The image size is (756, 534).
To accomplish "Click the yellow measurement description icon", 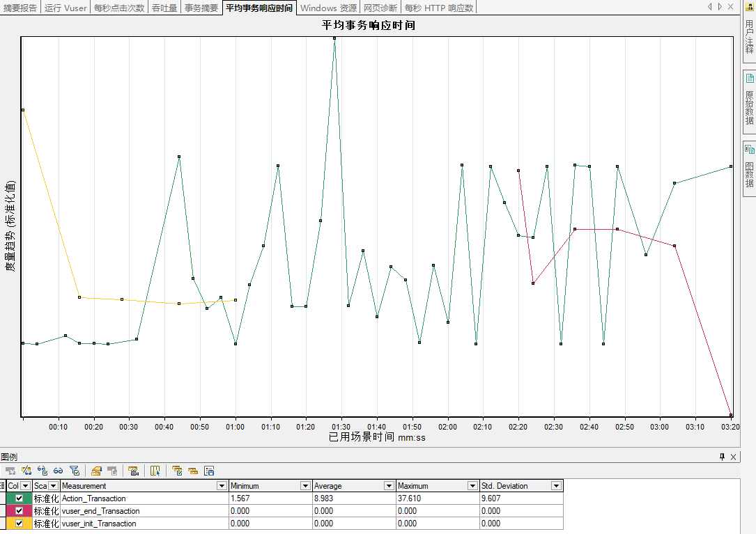I will pyautogui.click(x=96, y=471).
